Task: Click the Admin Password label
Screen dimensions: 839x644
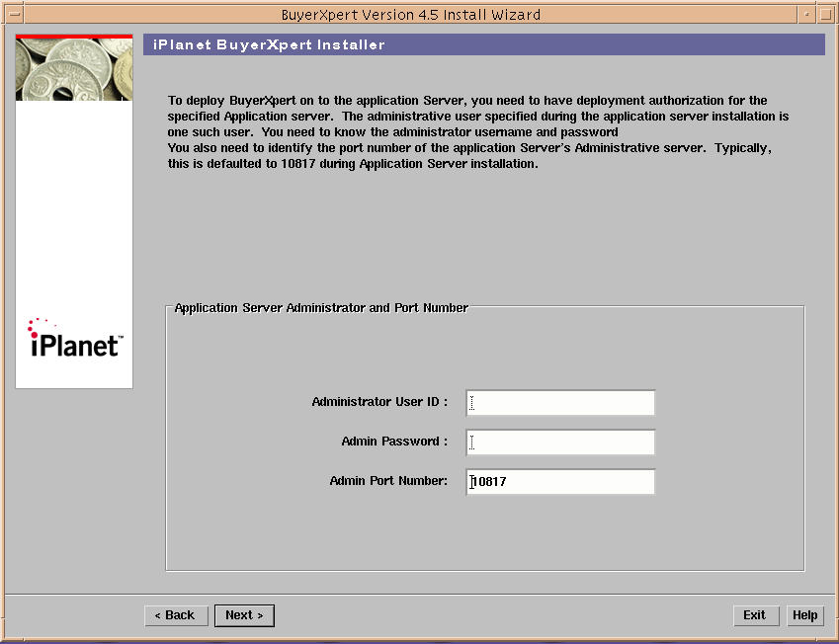Action: pyautogui.click(x=394, y=442)
